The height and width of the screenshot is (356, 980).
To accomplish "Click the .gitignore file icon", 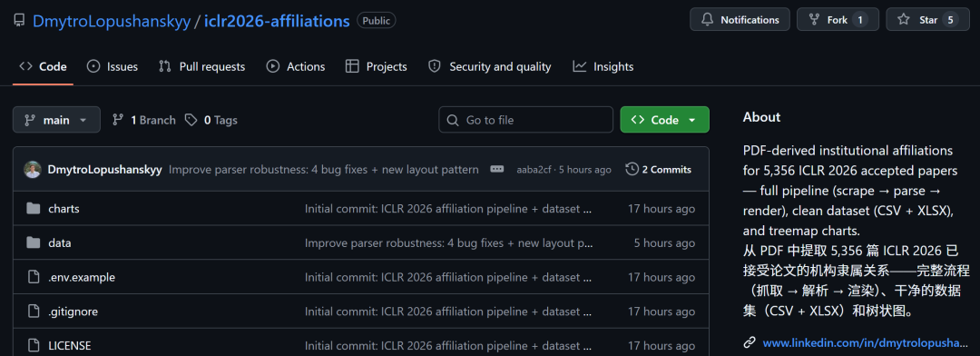I will [x=34, y=311].
